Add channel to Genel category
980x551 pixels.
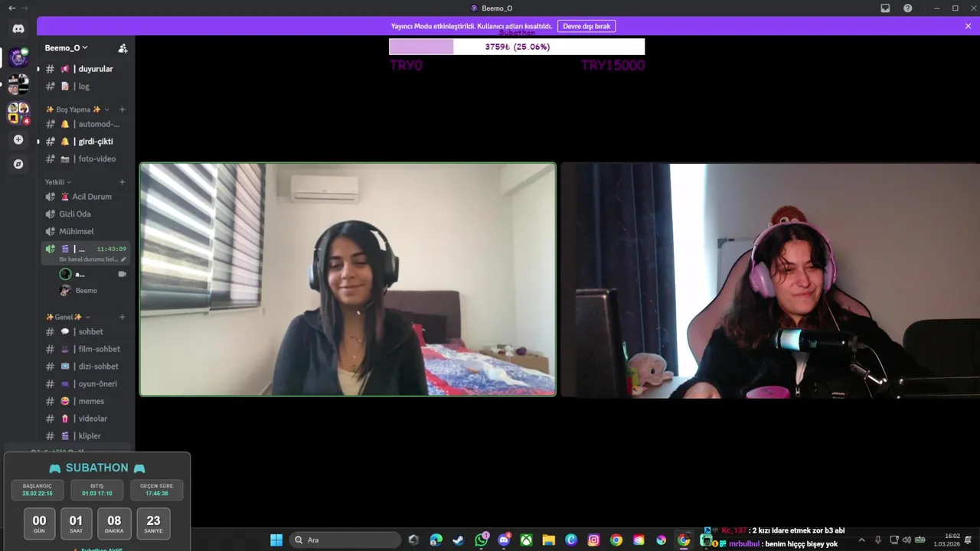122,317
